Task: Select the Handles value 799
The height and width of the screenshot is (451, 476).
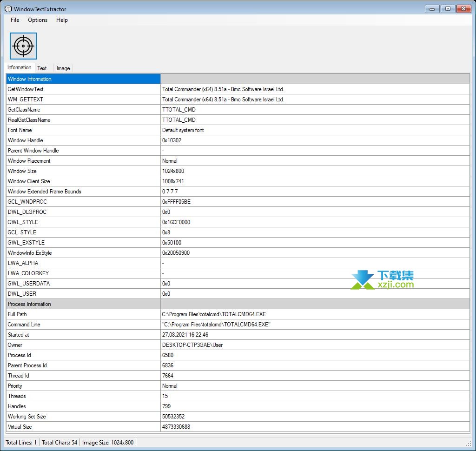Action: pos(166,406)
